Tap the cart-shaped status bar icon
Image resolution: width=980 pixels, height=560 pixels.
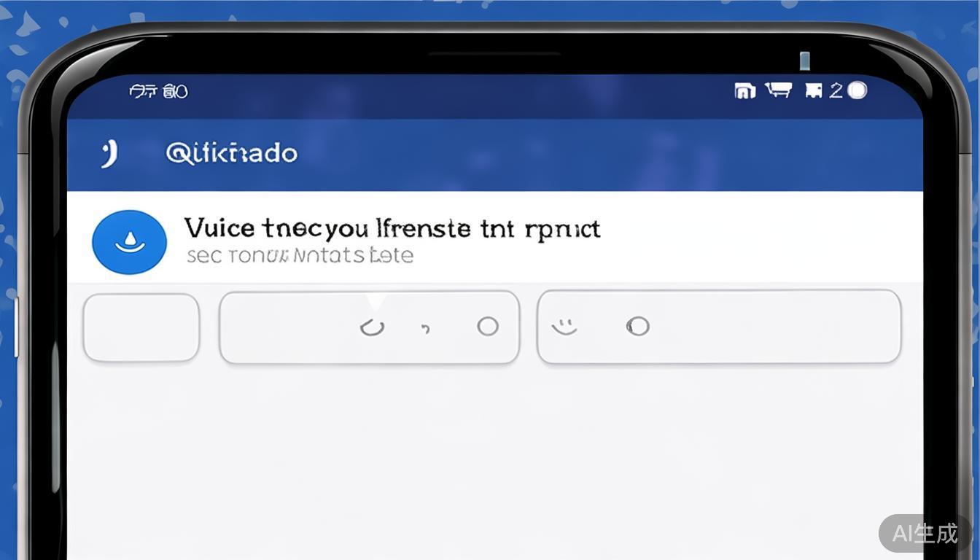point(779,90)
